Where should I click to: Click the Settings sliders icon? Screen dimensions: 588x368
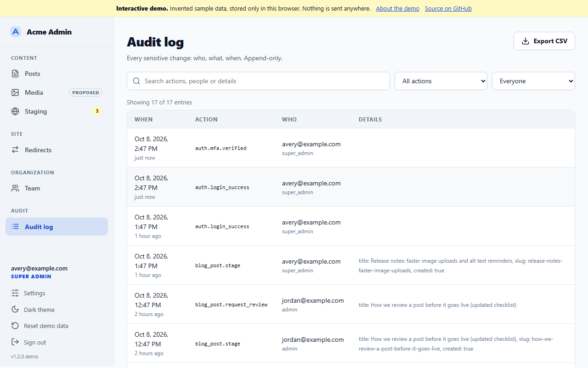(15, 293)
